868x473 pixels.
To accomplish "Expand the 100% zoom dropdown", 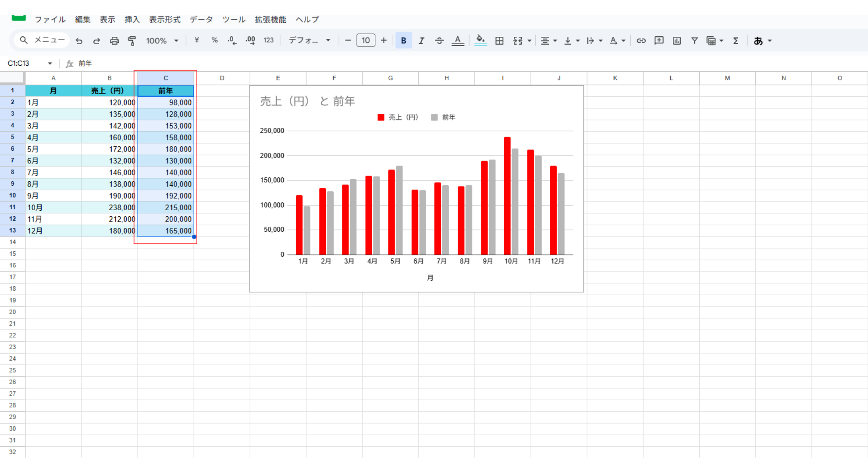I will pyautogui.click(x=162, y=41).
